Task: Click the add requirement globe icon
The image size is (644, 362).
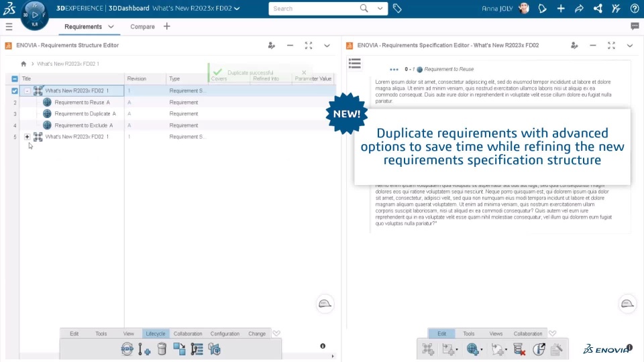Action: (472, 349)
